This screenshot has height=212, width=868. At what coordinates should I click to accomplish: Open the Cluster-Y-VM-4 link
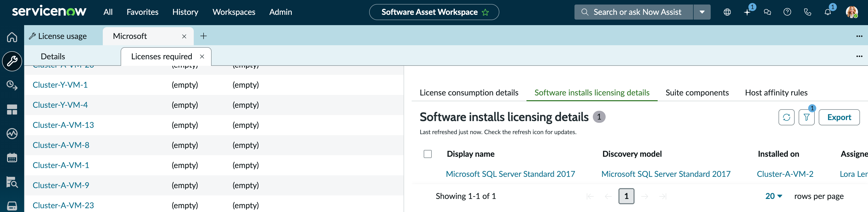60,105
